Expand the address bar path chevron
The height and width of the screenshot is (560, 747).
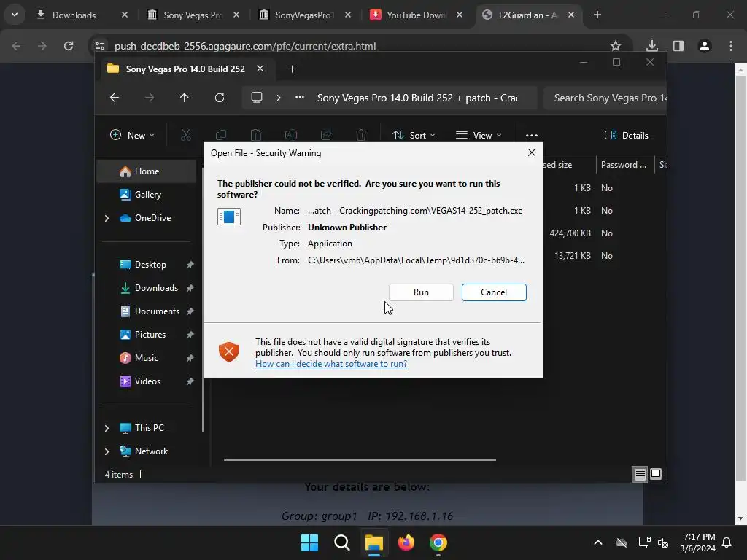click(x=279, y=98)
